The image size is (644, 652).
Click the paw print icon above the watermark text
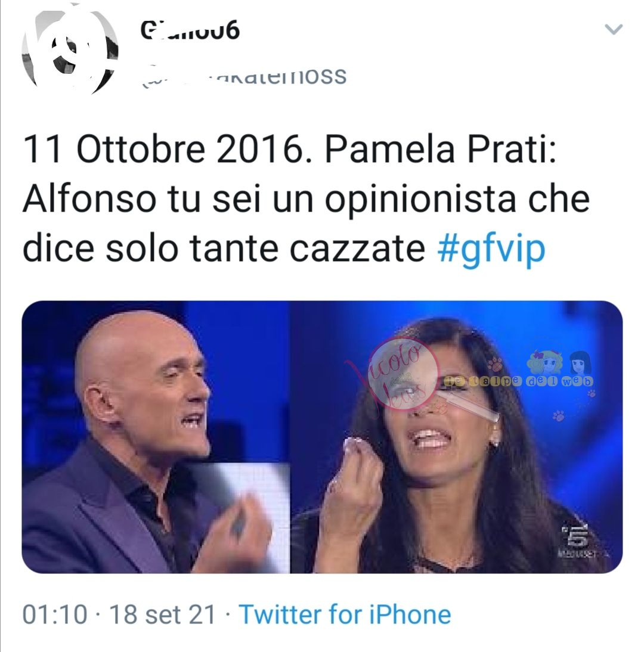coord(495,364)
